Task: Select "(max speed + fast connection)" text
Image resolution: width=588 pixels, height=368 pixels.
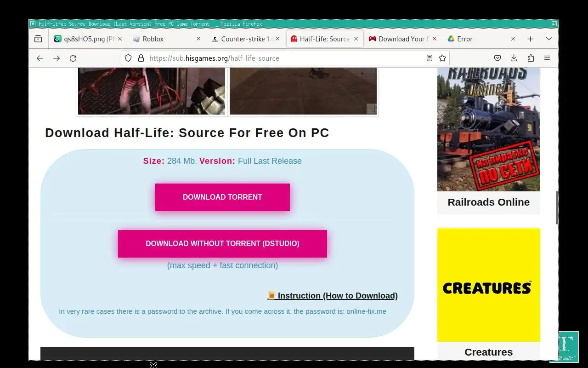Action: [222, 265]
